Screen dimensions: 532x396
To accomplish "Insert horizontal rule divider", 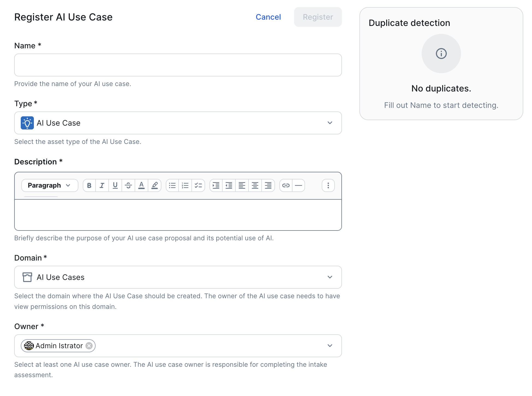I will tap(298, 186).
